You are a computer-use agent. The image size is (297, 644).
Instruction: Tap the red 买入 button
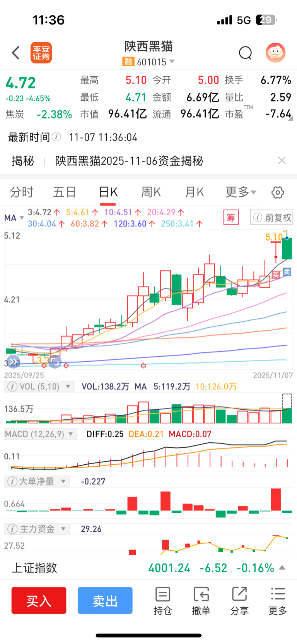pos(39,601)
